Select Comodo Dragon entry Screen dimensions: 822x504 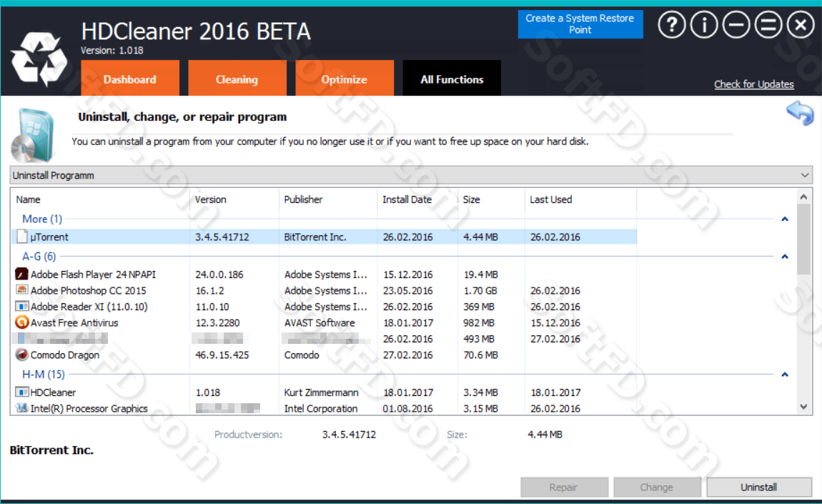65,355
